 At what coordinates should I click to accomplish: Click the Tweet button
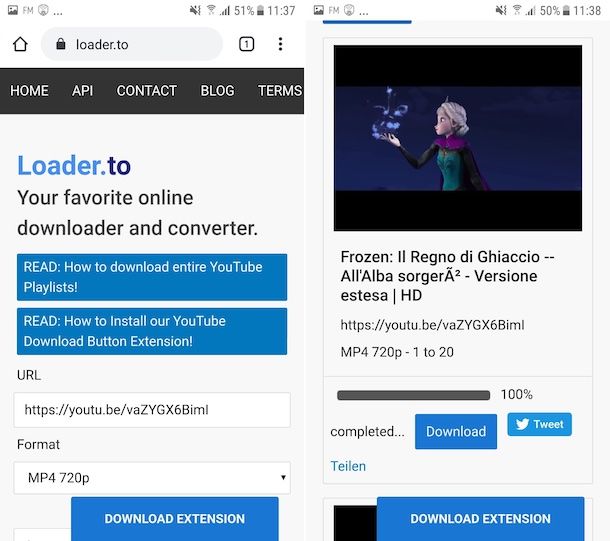tap(540, 424)
